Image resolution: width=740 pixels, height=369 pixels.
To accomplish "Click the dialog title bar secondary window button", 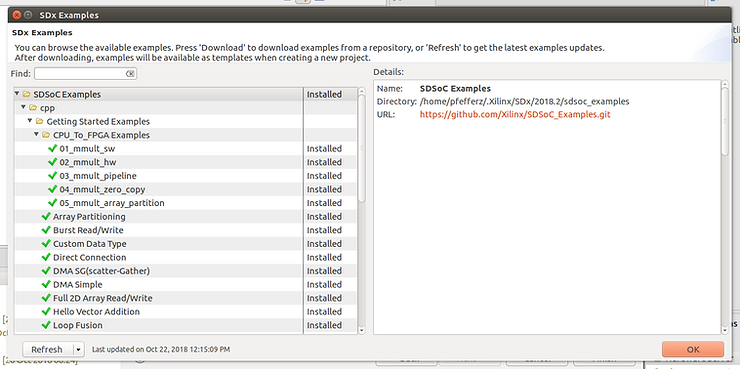I will point(28,15).
